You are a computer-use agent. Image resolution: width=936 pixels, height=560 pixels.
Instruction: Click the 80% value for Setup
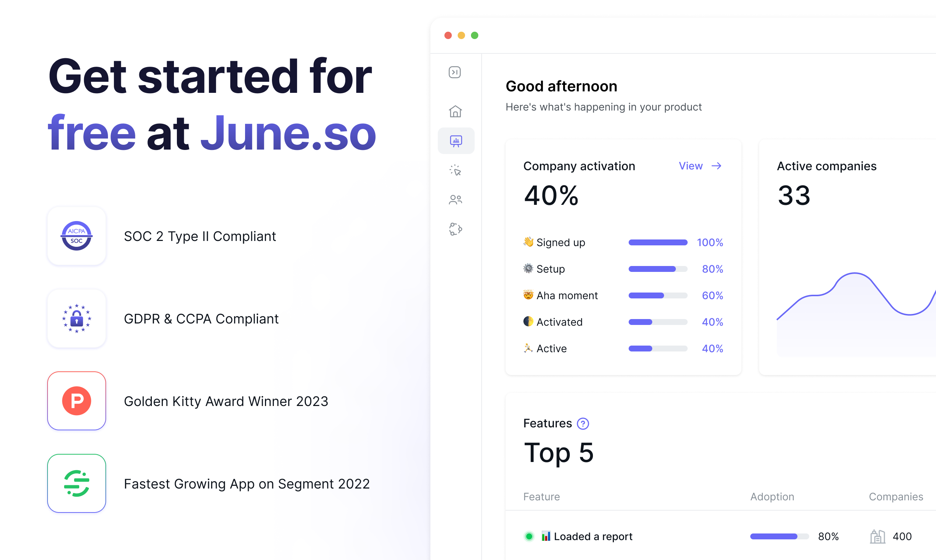tap(713, 269)
